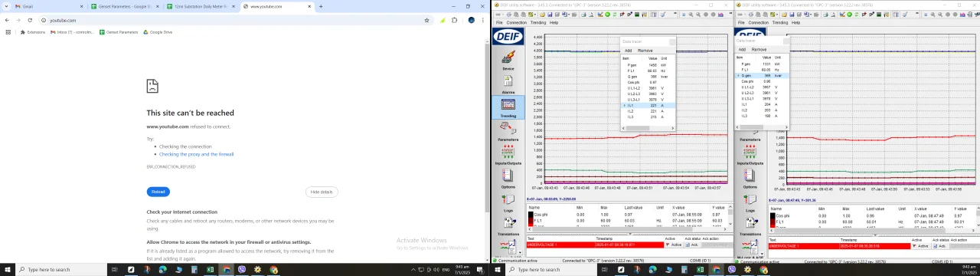This screenshot has height=276, width=980.
Task: Open Genset Parameters bookmark
Action: 119,32
